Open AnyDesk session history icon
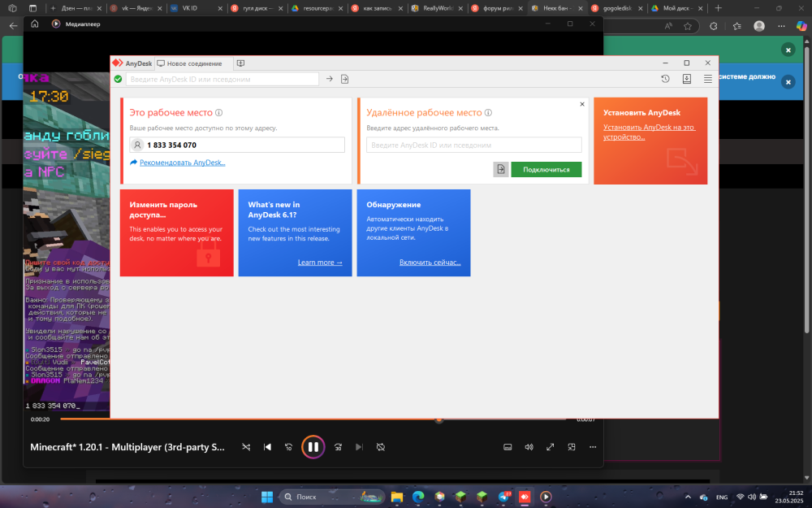 click(666, 79)
